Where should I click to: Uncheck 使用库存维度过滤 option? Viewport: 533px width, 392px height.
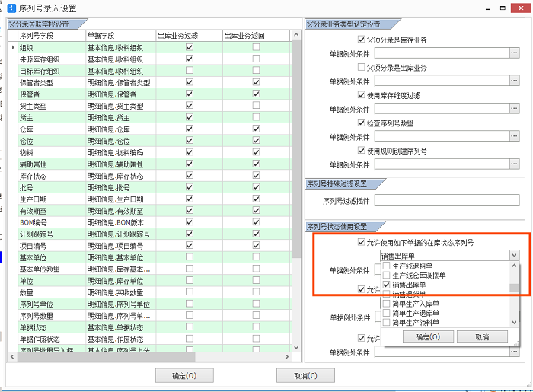click(x=362, y=95)
